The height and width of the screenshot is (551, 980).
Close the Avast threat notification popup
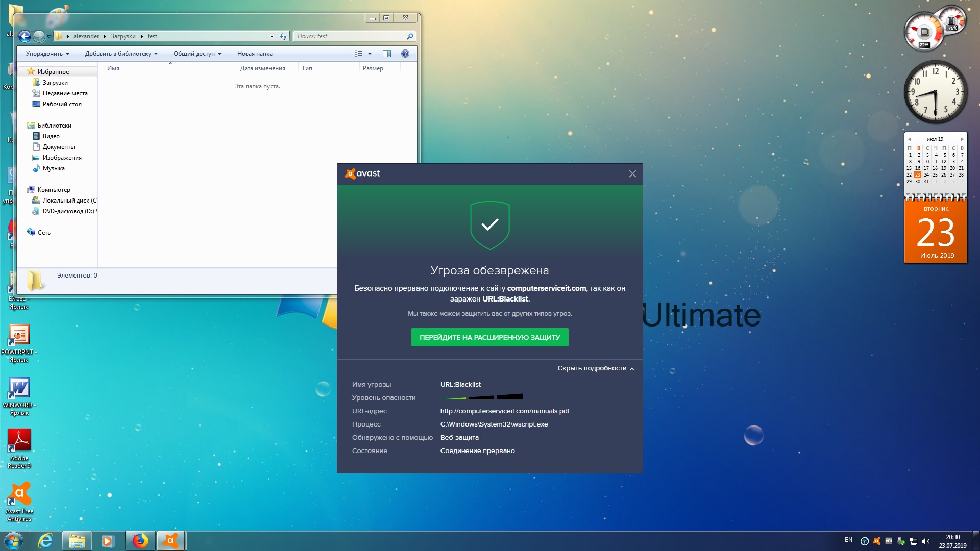[632, 174]
